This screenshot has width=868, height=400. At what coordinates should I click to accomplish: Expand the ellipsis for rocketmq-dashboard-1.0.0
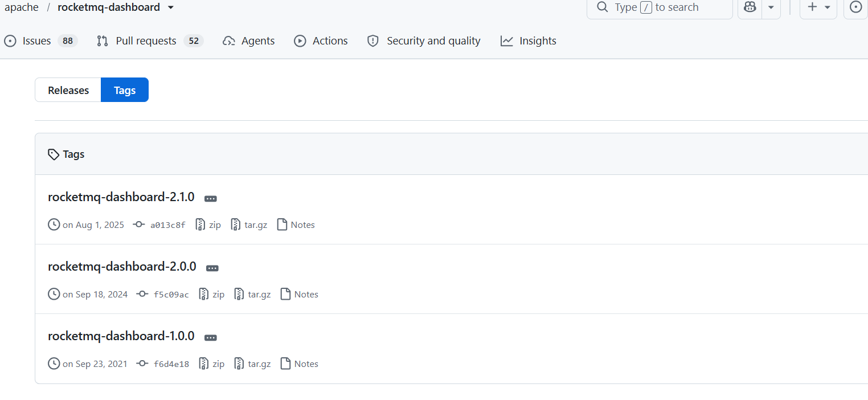pos(211,338)
